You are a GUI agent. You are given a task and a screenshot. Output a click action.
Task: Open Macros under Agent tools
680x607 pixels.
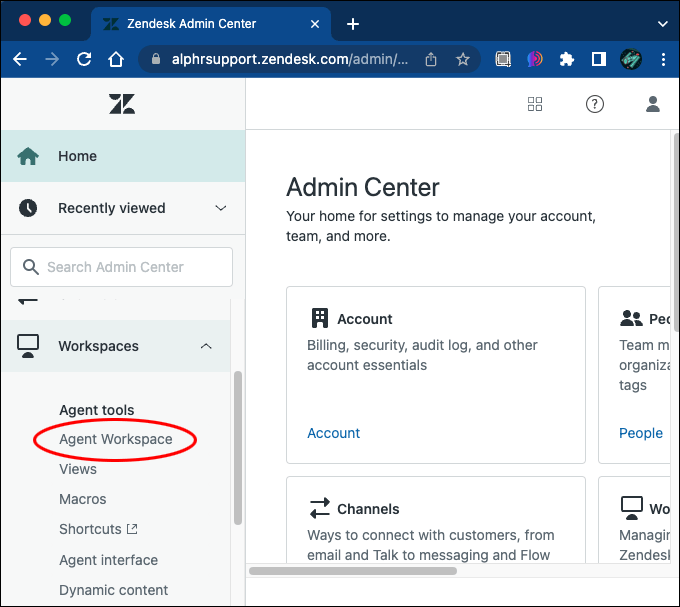pos(83,499)
